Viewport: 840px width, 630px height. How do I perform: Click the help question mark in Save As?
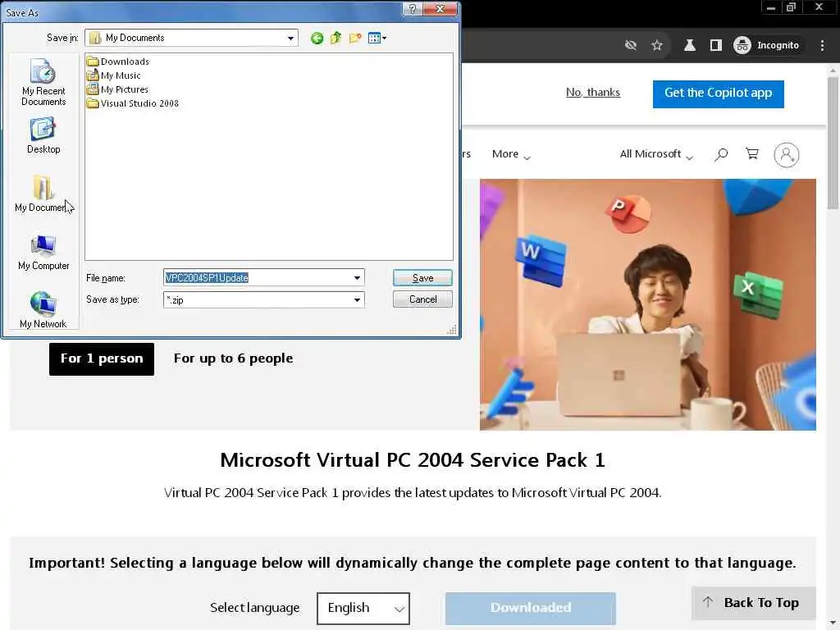[x=412, y=9]
